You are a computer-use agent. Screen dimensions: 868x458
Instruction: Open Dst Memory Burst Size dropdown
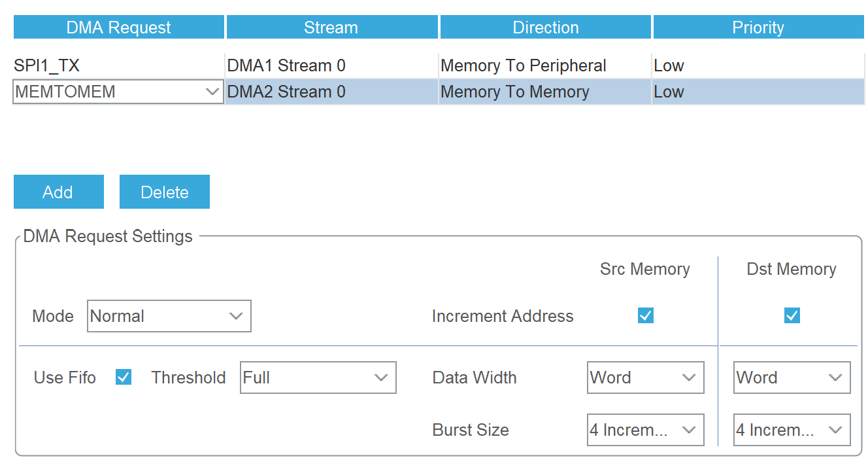pos(792,430)
